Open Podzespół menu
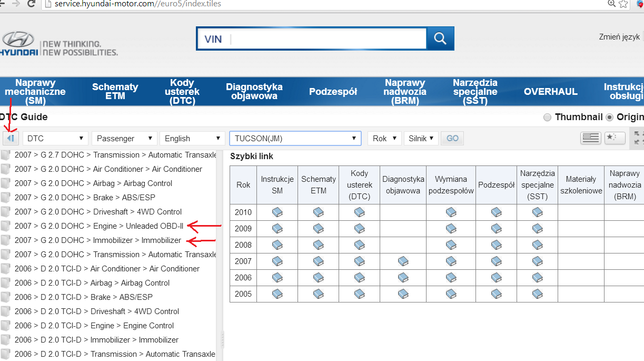The image size is (644, 361). pyautogui.click(x=333, y=91)
